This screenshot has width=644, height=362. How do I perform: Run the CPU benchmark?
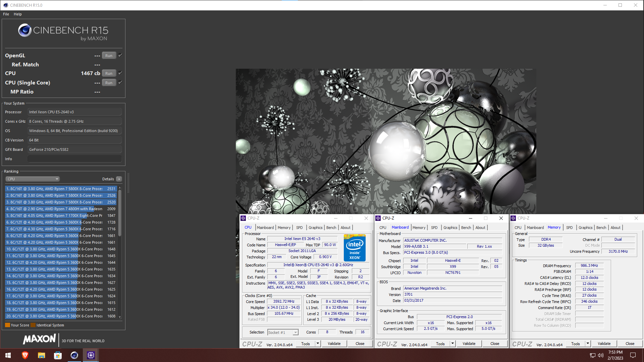(109, 73)
